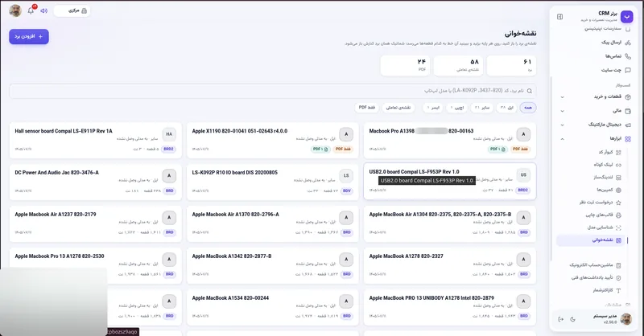Open لندینگ‌ساز landing builder tool

pyautogui.click(x=608, y=177)
